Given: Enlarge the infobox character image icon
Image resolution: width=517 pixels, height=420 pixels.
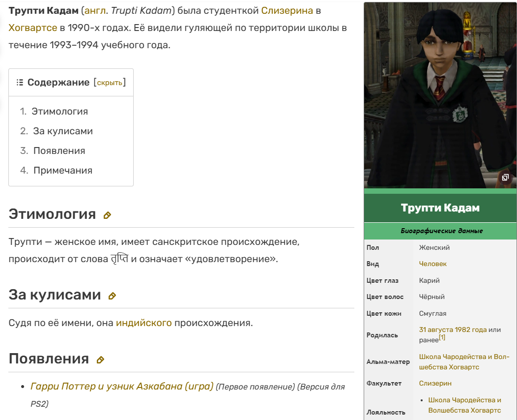Looking at the screenshot, I should [505, 178].
